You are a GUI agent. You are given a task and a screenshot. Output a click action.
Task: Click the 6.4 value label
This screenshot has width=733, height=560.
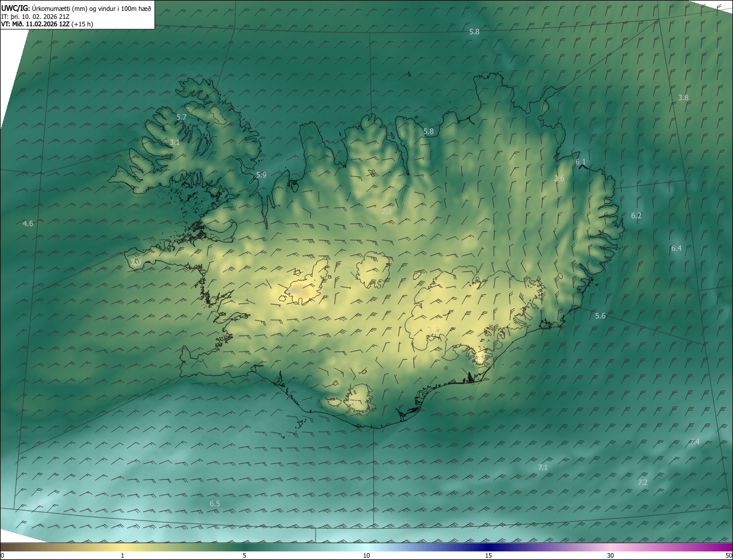(x=676, y=249)
